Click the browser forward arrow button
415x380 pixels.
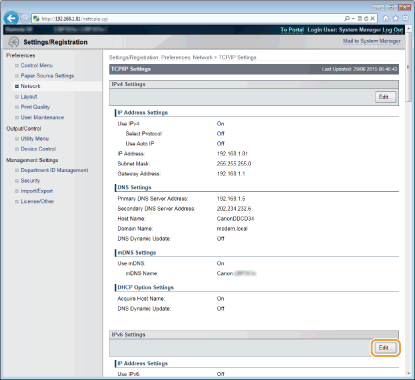(25, 18)
